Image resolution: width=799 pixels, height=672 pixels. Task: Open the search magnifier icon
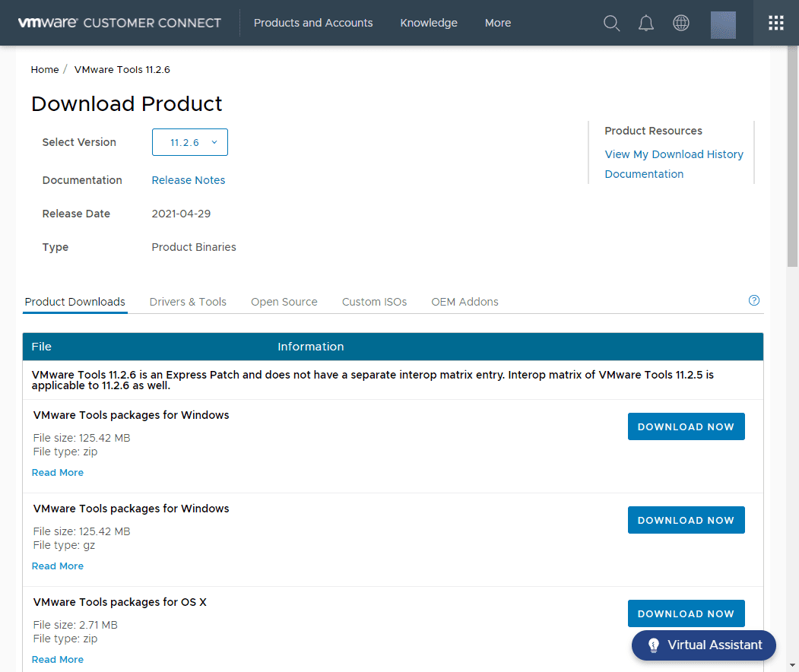(611, 23)
